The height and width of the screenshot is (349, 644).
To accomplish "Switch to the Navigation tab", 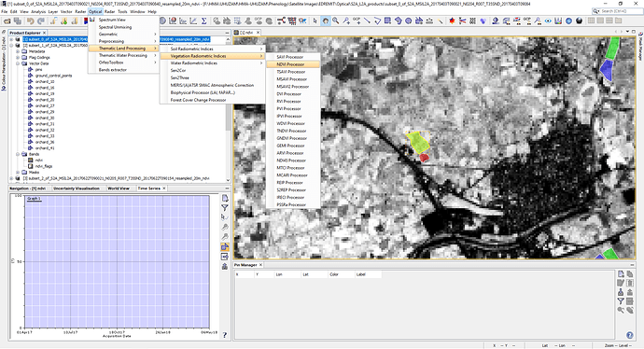I will click(27, 188).
